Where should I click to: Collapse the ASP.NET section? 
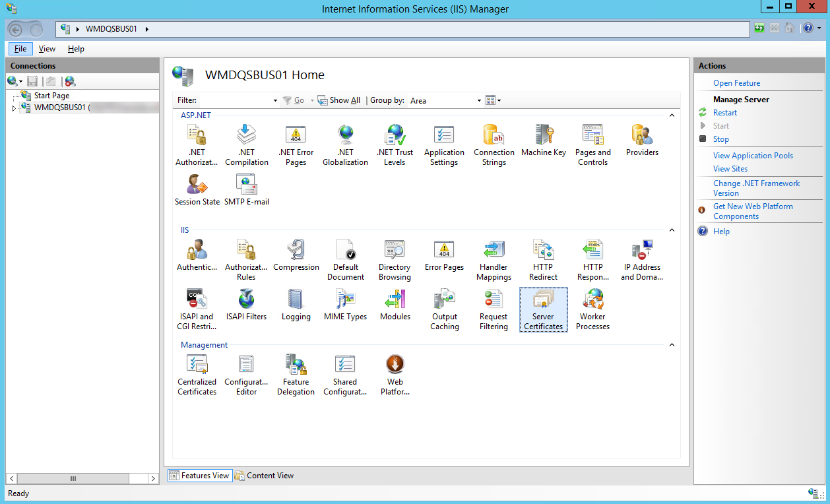[x=672, y=114]
